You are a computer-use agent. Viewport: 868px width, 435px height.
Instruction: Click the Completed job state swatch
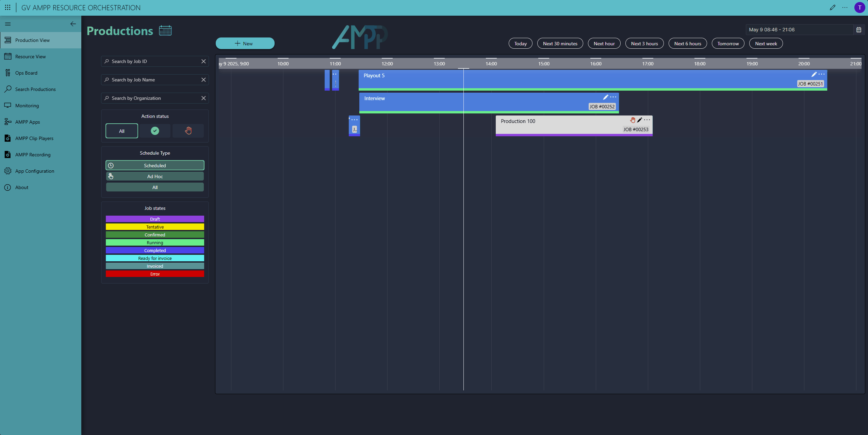pos(155,250)
